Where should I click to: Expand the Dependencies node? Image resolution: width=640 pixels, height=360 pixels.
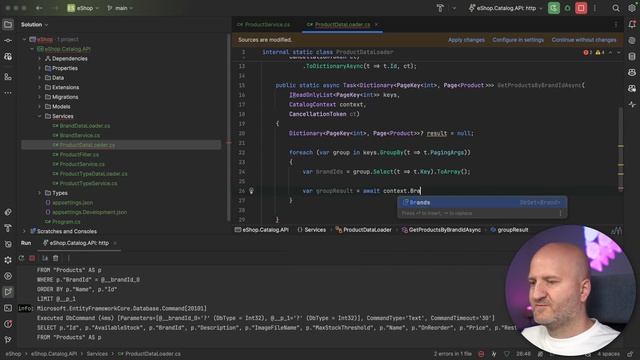click(x=40, y=59)
